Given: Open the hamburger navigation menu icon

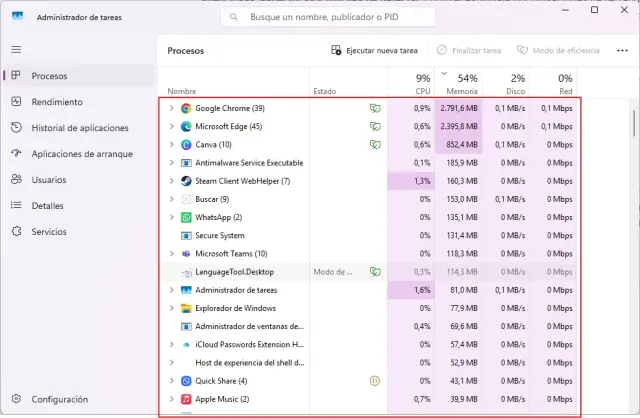Looking at the screenshot, I should [16, 49].
